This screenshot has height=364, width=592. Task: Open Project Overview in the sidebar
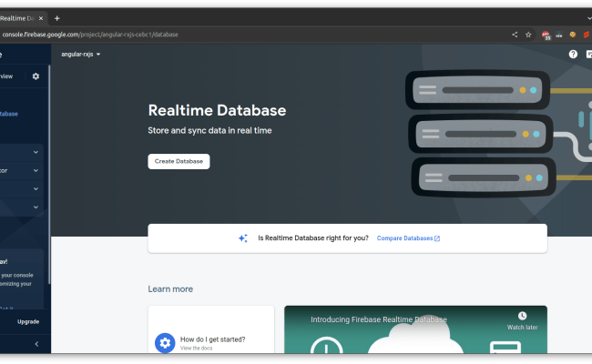tap(6, 76)
